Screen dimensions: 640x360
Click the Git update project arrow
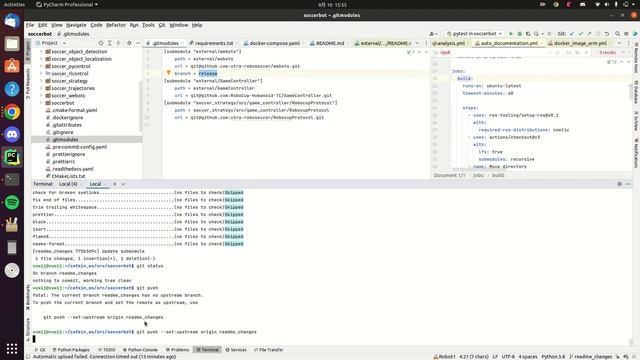point(572,34)
